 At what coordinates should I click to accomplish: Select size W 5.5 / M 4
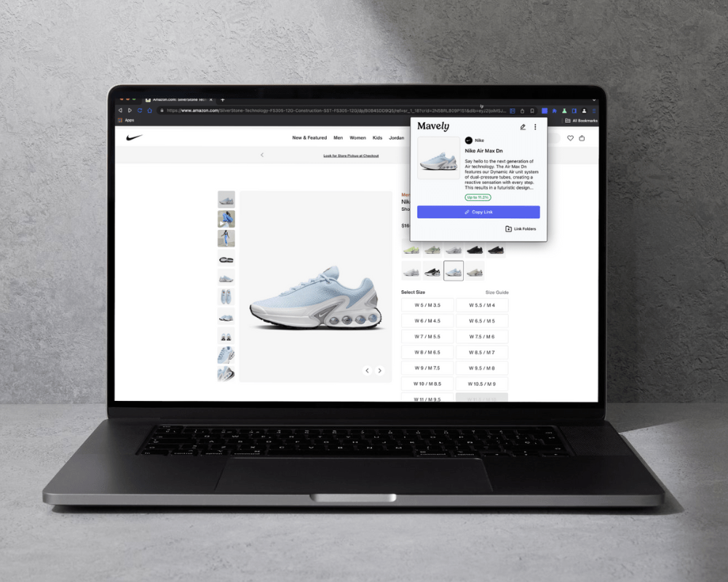coord(482,305)
